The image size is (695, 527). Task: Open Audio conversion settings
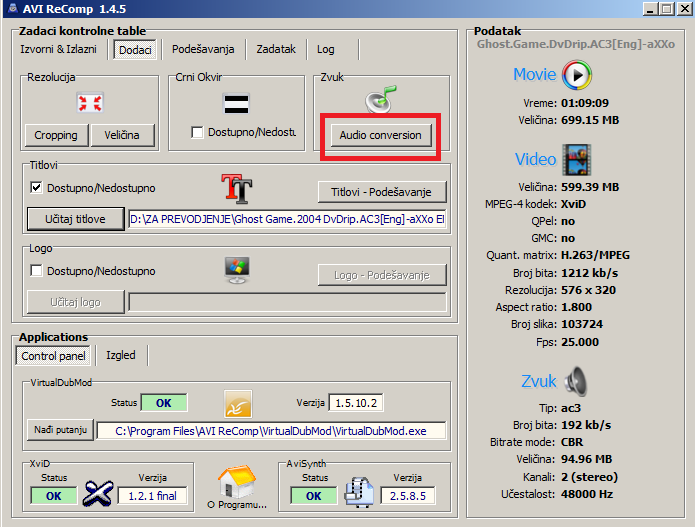click(381, 135)
